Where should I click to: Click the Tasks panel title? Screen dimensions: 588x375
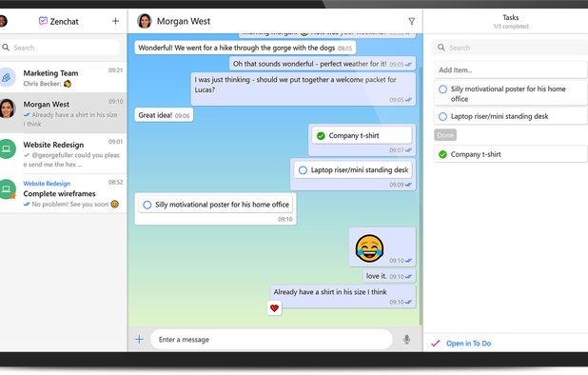[511, 17]
